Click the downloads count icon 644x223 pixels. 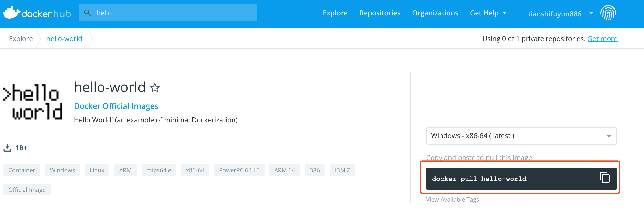click(7, 148)
